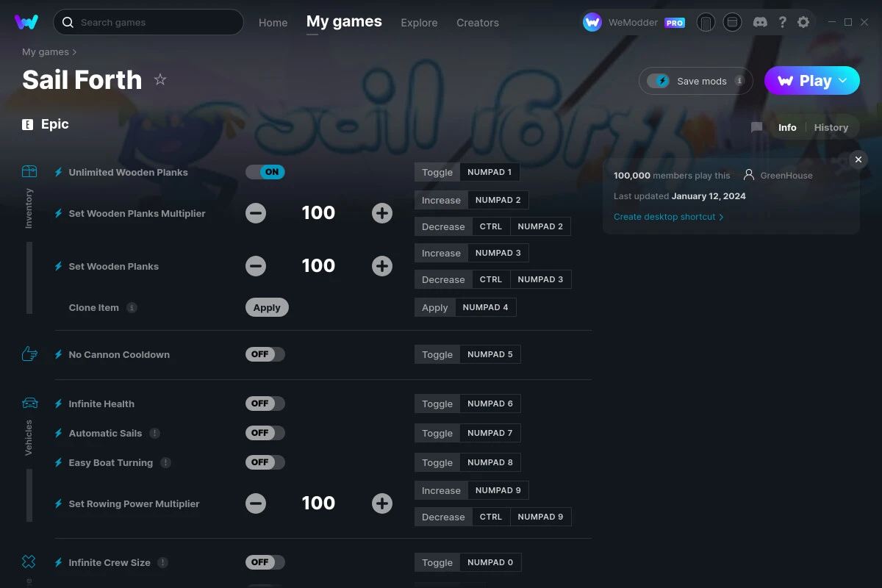Show Automatic Sails info icon
Viewport: 882px width, 588px height.
[154, 433]
